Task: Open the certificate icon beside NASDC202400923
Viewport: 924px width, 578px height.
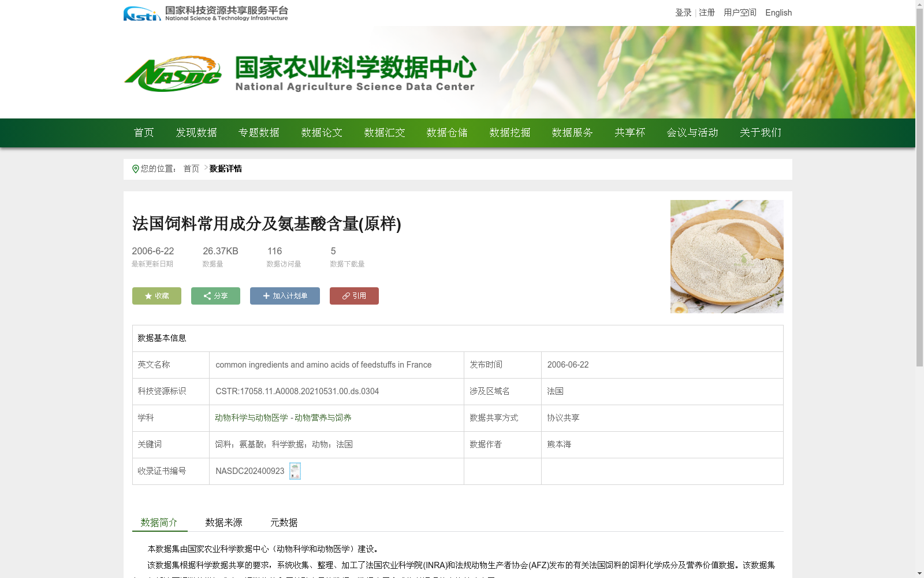Action: (295, 471)
